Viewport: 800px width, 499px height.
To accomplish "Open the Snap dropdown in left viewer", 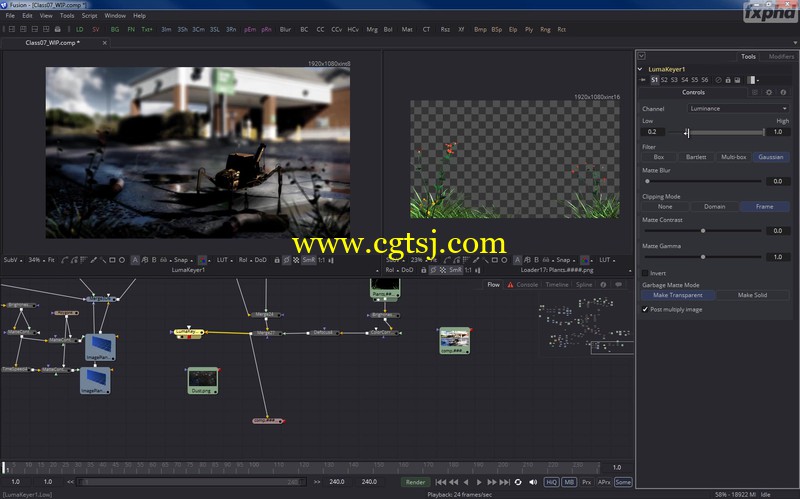I will [x=183, y=260].
